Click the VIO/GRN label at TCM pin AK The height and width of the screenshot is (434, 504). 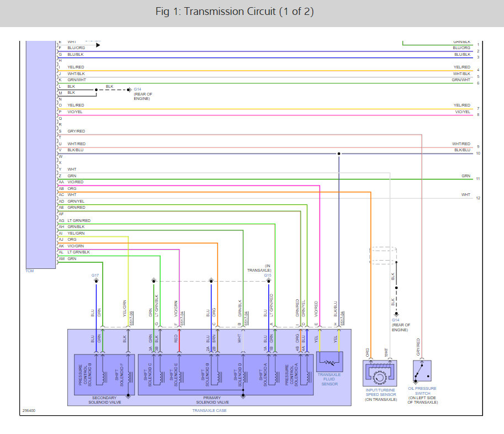tap(76, 246)
